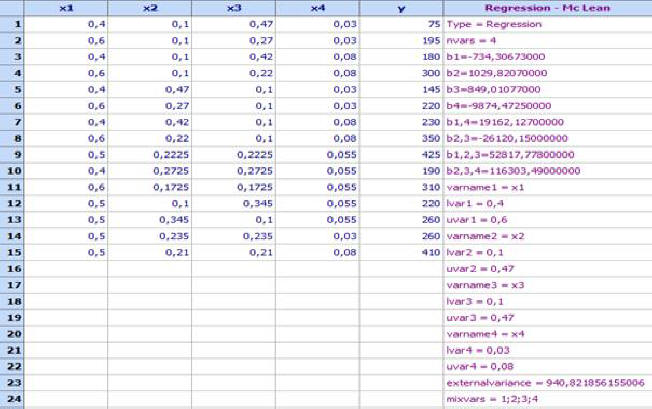Click the 'nvars = 4' cell
This screenshot has width=652, height=409.
(547, 40)
